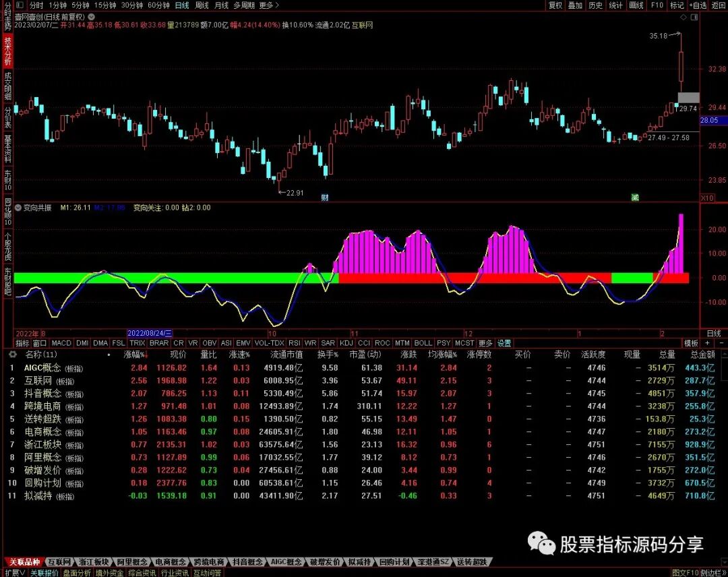Select the 拟减持 row
The width and height of the screenshot is (728, 577).
(361, 495)
